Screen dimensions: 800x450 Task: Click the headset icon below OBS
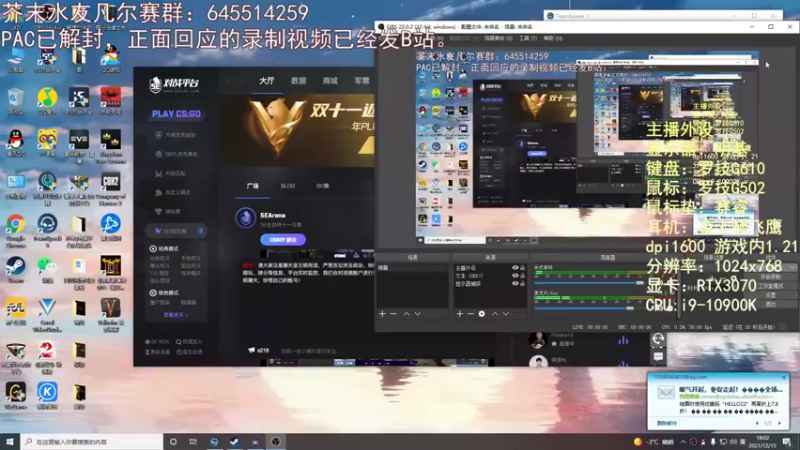pyautogui.click(x=658, y=339)
